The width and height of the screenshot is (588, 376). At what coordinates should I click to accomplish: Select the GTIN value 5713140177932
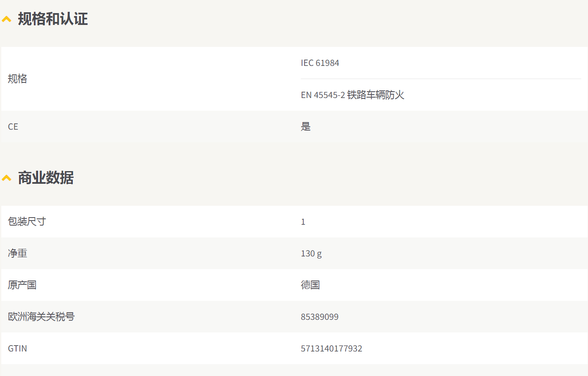pos(331,349)
